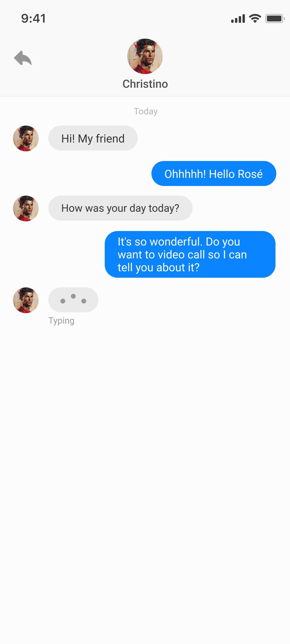
Task: Tap the battery status icon
Action: tap(275, 19)
